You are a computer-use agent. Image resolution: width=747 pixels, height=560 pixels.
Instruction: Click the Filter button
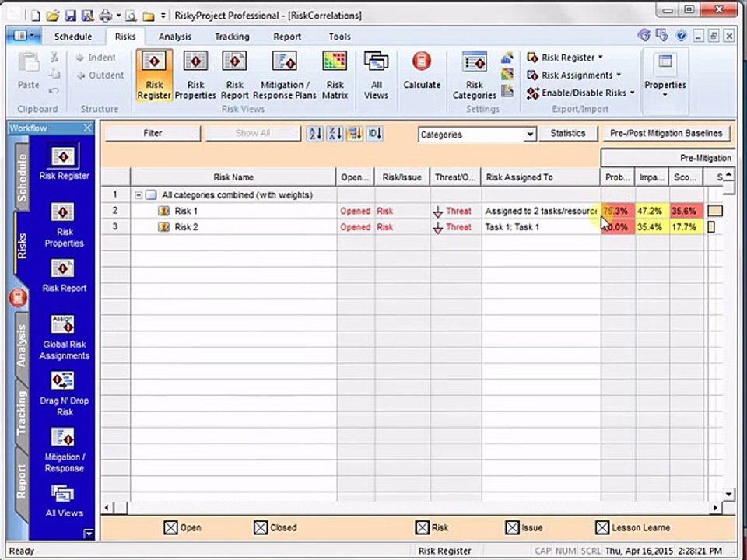coord(153,133)
